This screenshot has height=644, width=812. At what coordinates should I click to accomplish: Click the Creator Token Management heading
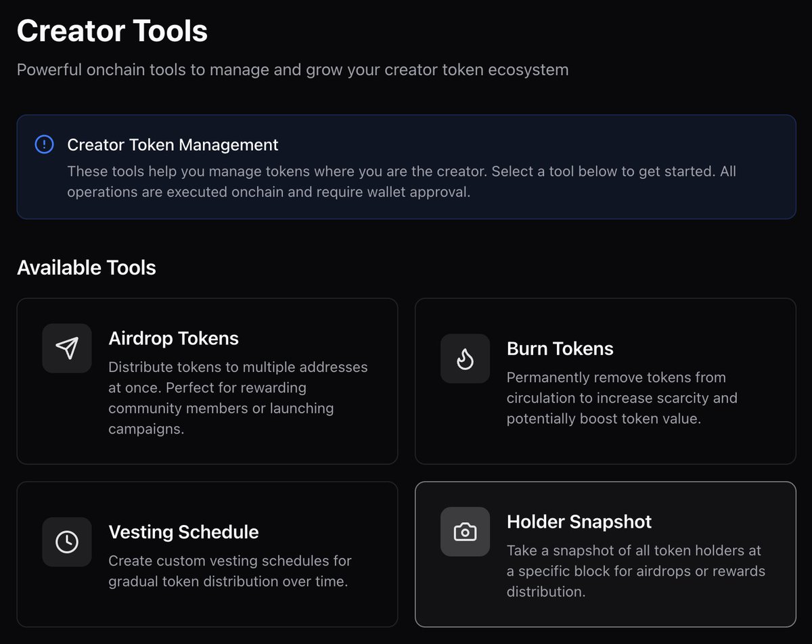pyautogui.click(x=173, y=144)
